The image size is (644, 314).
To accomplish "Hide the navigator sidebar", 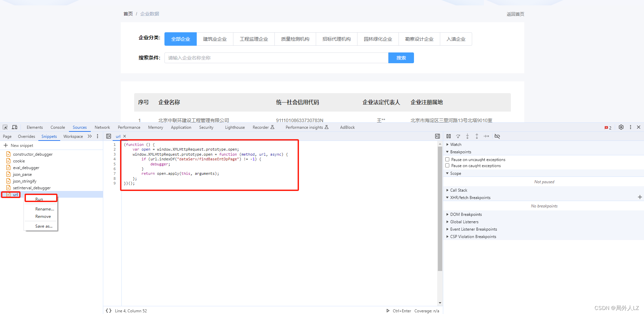I will [x=109, y=136].
